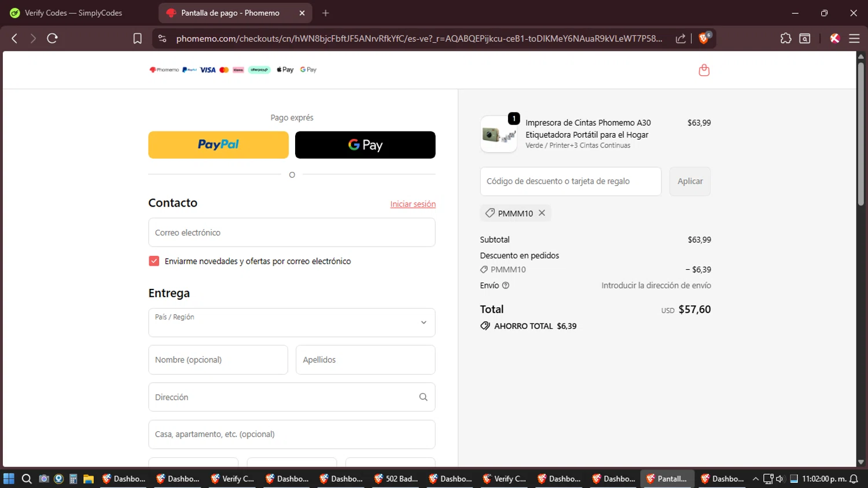The width and height of the screenshot is (868, 488).
Task: Show hidden system tray icons
Action: coord(755,479)
